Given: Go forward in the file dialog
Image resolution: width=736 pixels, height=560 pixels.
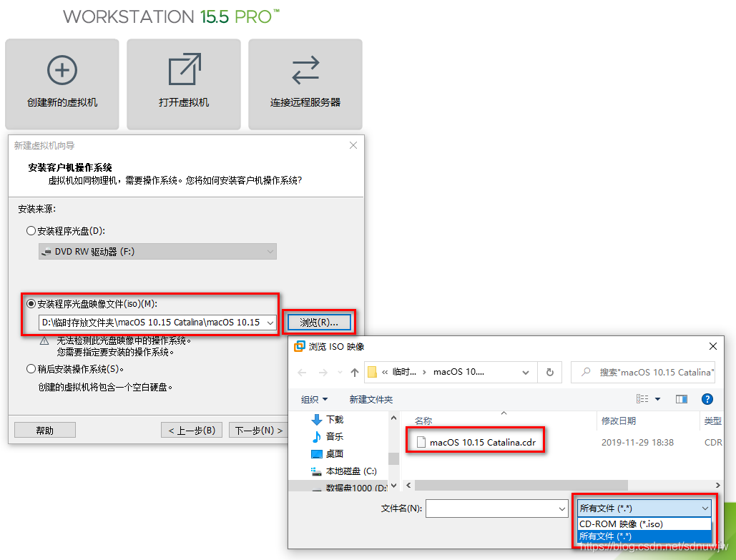Looking at the screenshot, I should click(323, 373).
